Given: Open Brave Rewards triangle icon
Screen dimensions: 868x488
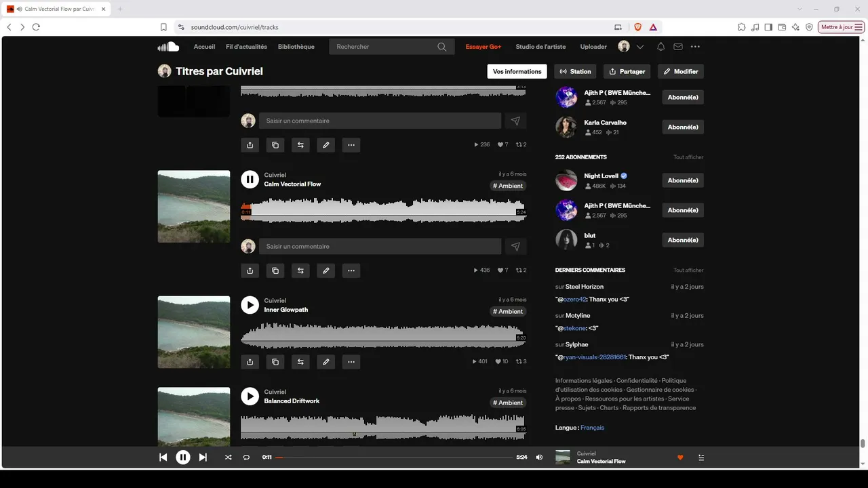Looking at the screenshot, I should [x=653, y=27].
